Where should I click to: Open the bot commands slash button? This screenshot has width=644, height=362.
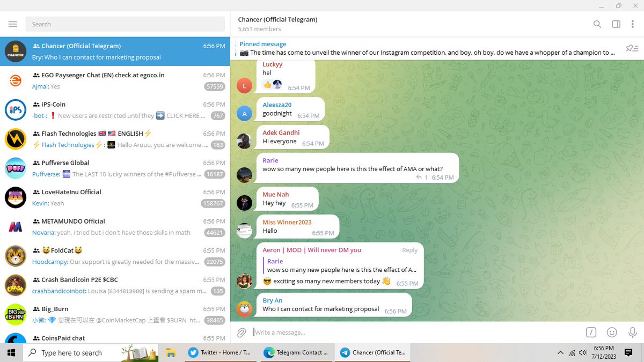coord(591,333)
